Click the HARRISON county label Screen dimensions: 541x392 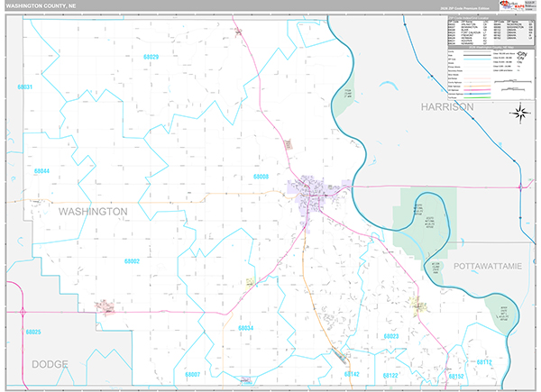point(446,106)
